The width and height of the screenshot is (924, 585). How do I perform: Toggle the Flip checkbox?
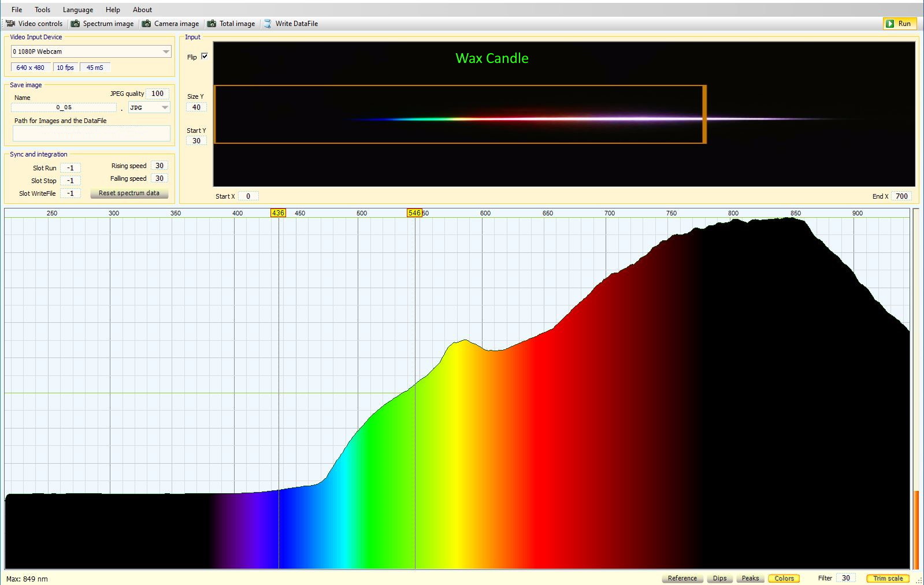tap(204, 57)
